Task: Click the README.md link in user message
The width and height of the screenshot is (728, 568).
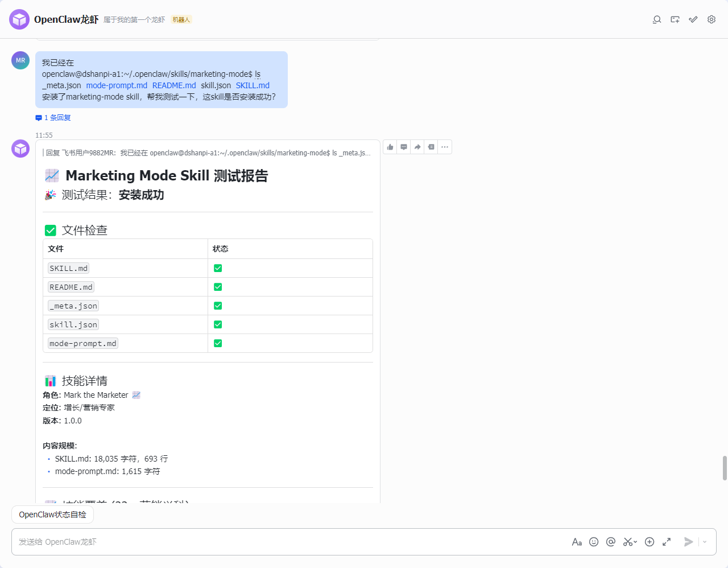Action: coord(174,85)
